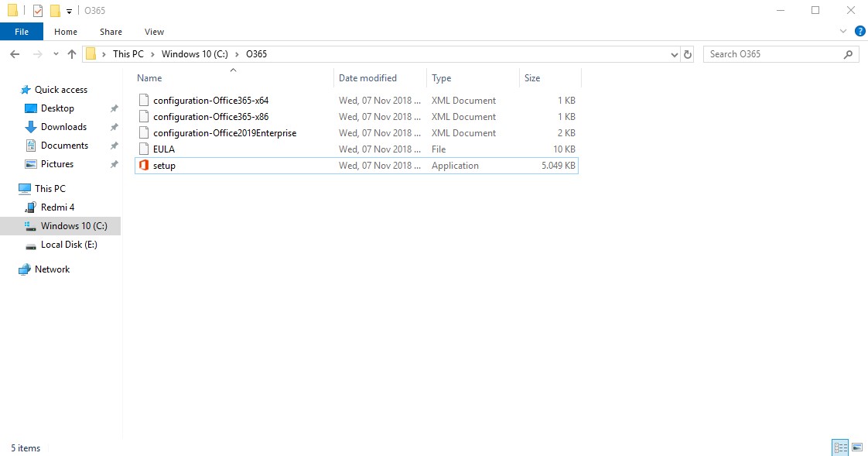Viewport: 868px width, 456px height.
Task: Sort by the Type column header
Action: pos(473,78)
